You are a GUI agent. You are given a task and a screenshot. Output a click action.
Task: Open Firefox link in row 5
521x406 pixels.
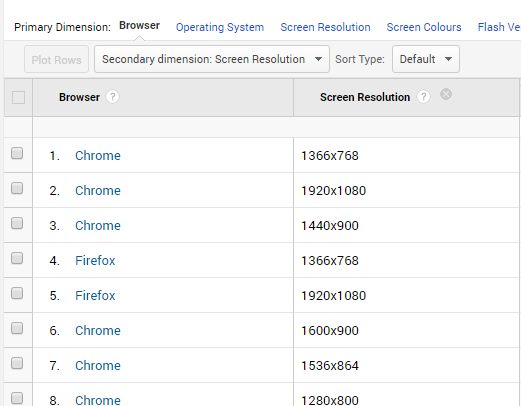coord(95,296)
